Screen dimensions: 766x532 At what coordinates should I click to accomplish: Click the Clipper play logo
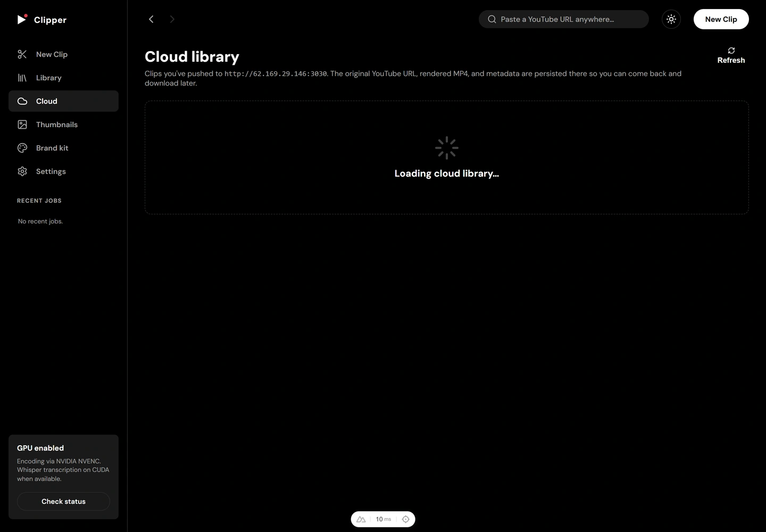(x=22, y=19)
